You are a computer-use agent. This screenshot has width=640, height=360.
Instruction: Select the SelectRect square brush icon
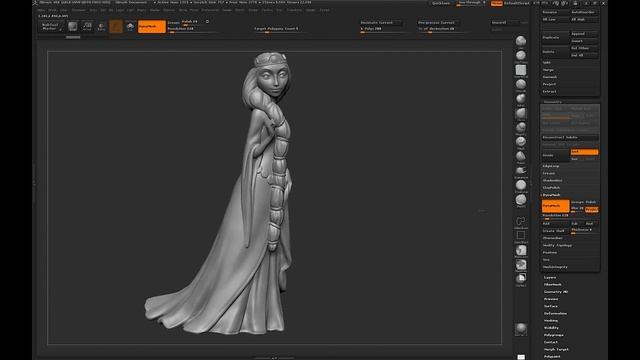(521, 236)
